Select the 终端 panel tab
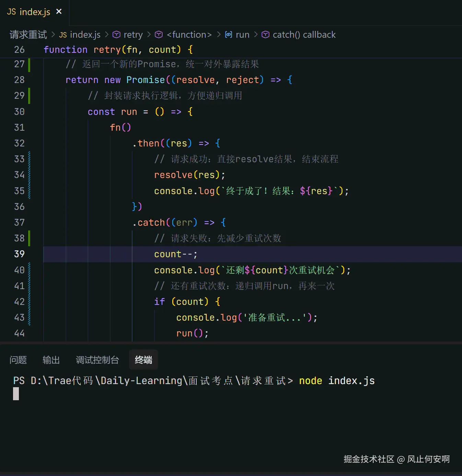The image size is (462, 476). (x=143, y=360)
